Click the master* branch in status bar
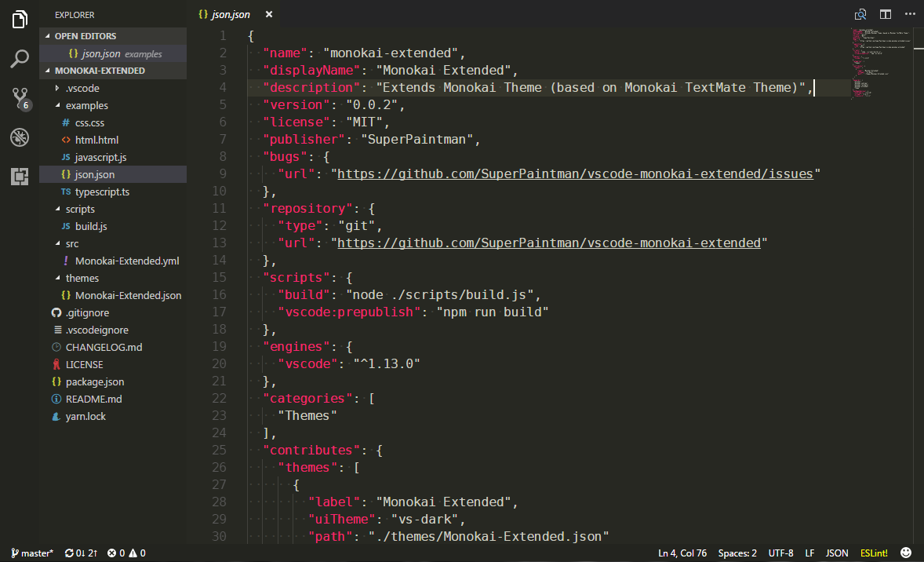The height and width of the screenshot is (562, 924). 32,553
